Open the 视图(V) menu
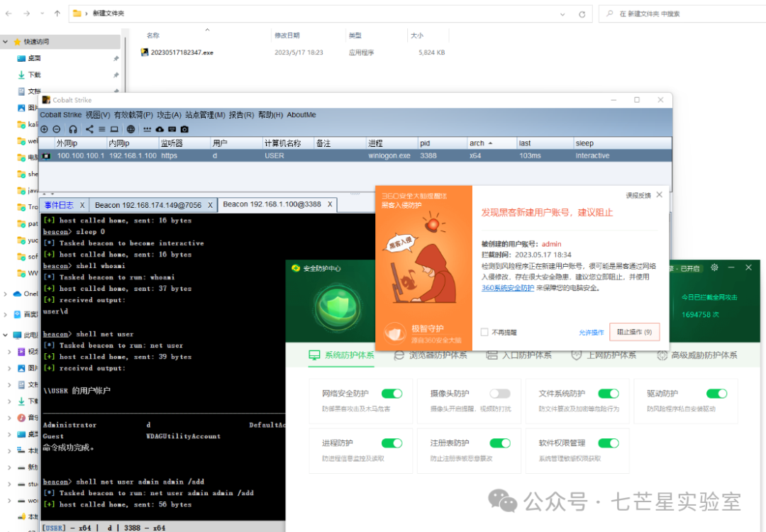Viewport: 766px width, 532px height. 98,115
